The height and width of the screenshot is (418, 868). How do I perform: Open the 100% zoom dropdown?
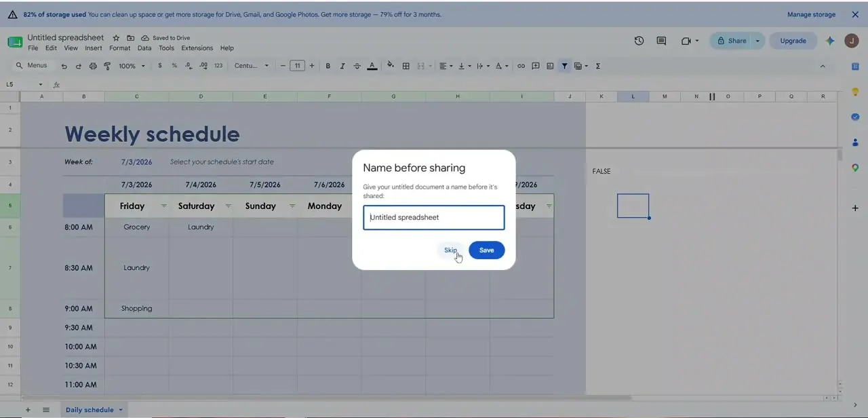(x=132, y=66)
